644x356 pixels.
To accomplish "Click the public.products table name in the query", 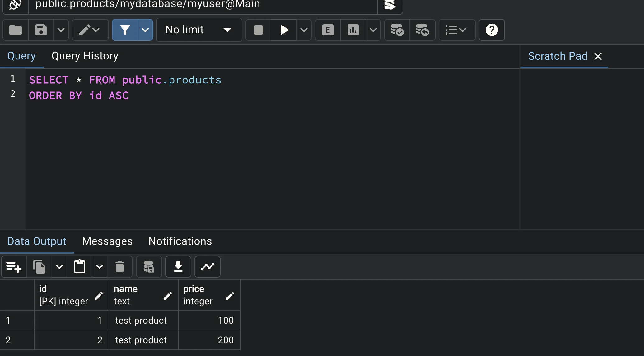I will coord(172,80).
